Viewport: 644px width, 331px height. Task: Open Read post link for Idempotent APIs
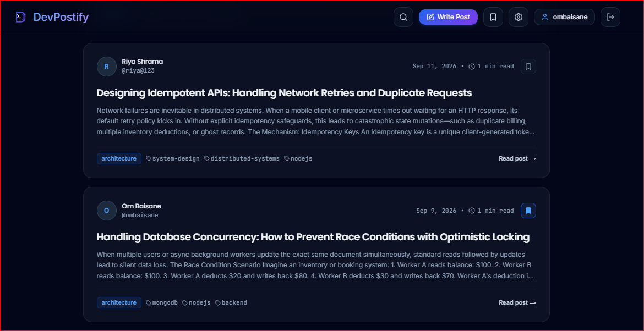click(x=517, y=158)
